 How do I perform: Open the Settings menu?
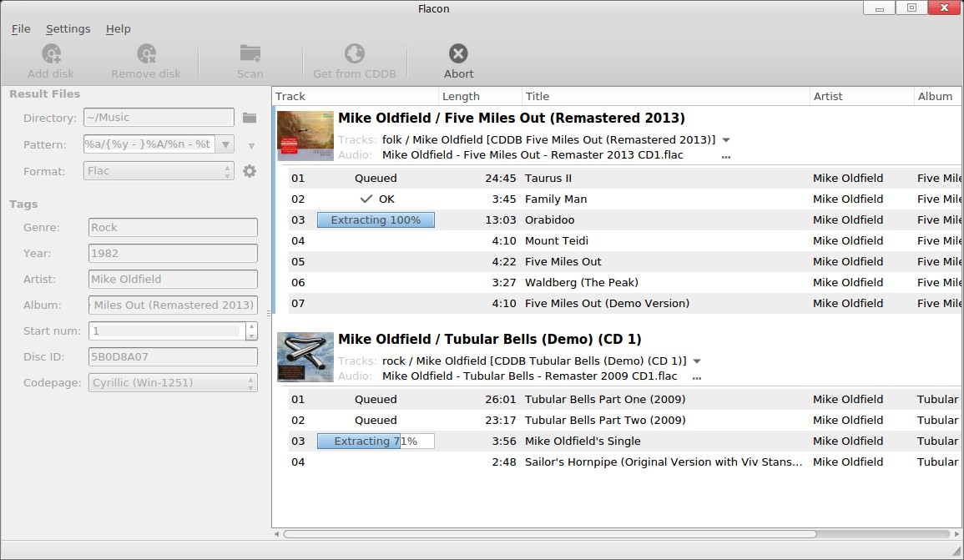[68, 28]
